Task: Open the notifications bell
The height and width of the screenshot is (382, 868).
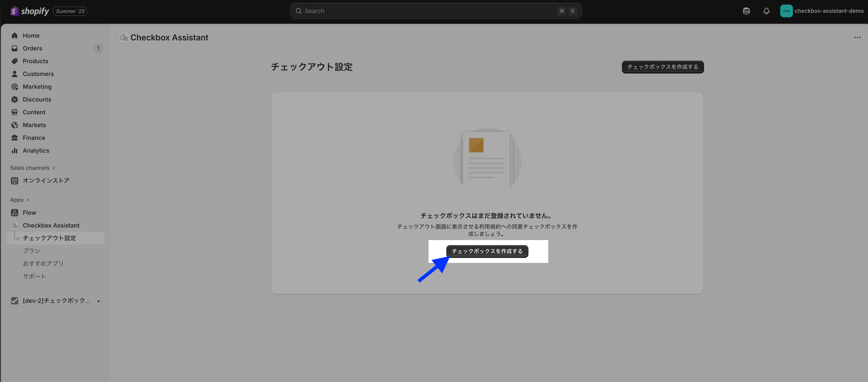Action: point(766,11)
